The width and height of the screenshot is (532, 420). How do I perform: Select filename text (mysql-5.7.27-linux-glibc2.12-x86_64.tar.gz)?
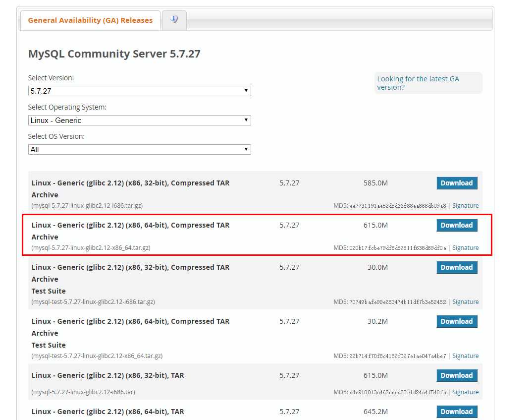pos(91,247)
